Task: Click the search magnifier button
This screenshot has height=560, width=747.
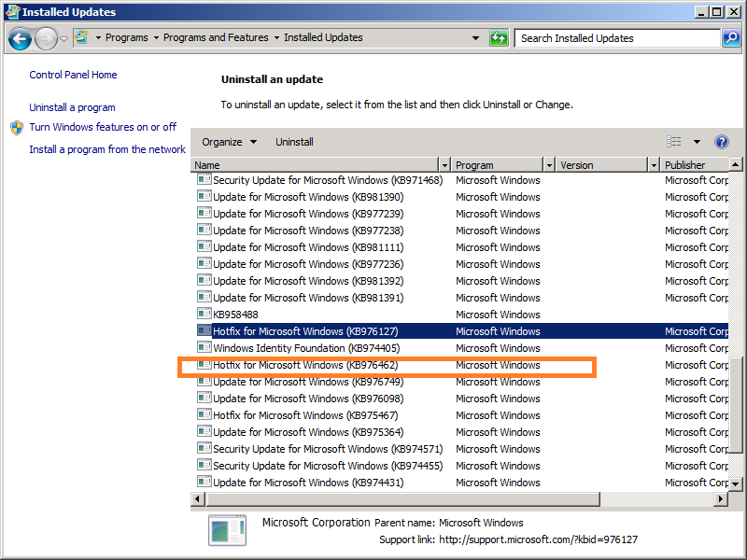Action: coord(731,38)
